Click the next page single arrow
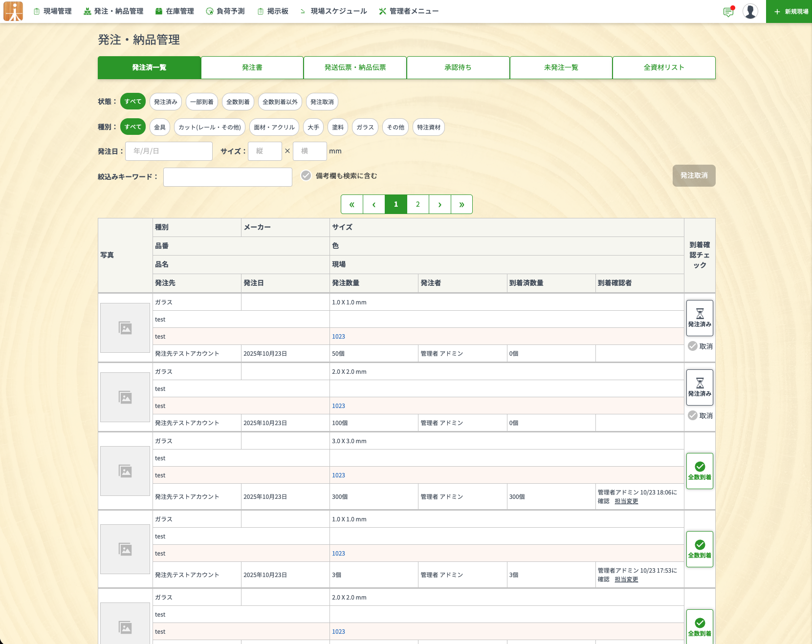Viewport: 812px width, 644px height. (440, 204)
